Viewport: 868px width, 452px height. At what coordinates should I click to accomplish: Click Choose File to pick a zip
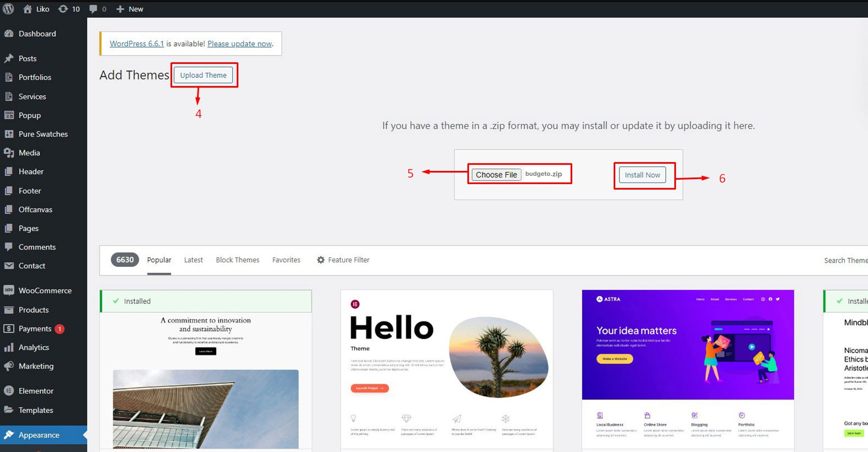pyautogui.click(x=496, y=175)
